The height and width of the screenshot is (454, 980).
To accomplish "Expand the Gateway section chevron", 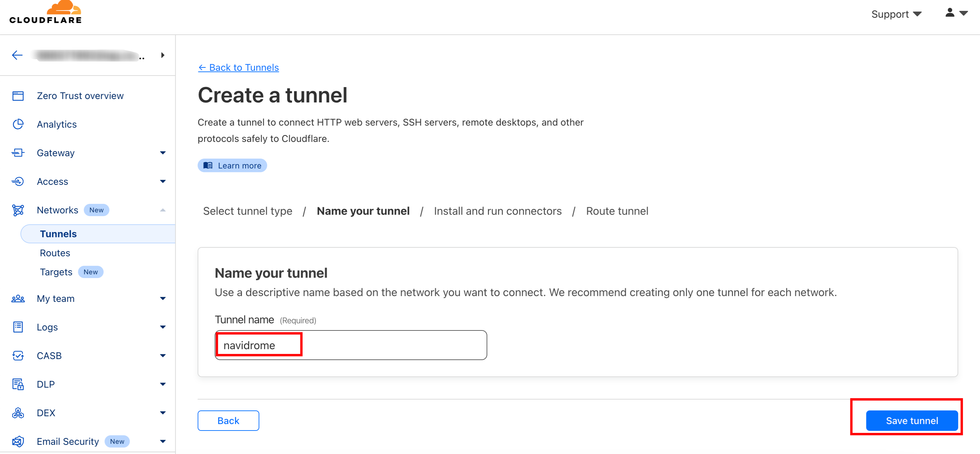I will tap(163, 153).
